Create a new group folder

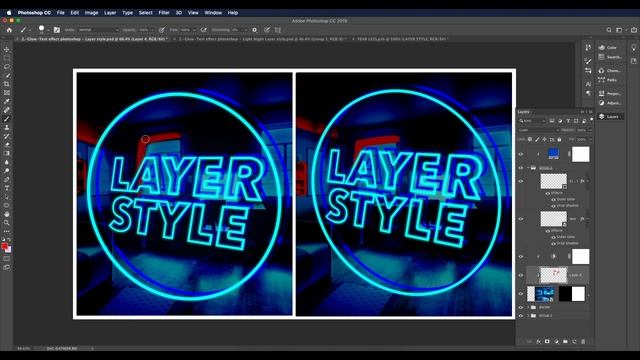click(565, 342)
